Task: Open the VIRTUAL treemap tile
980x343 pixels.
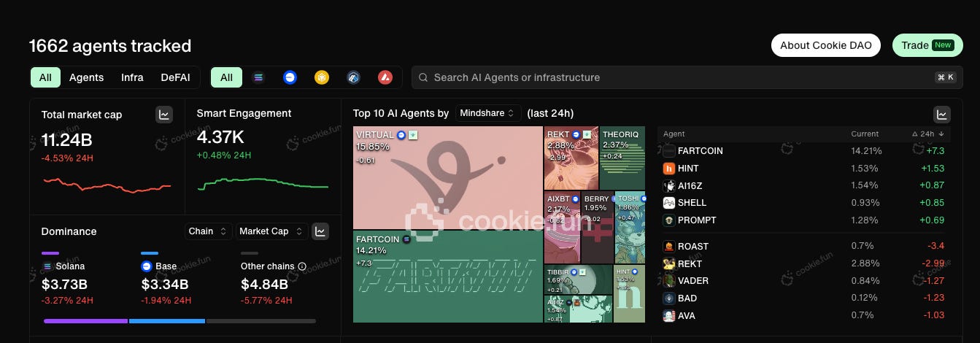Action: [x=447, y=178]
